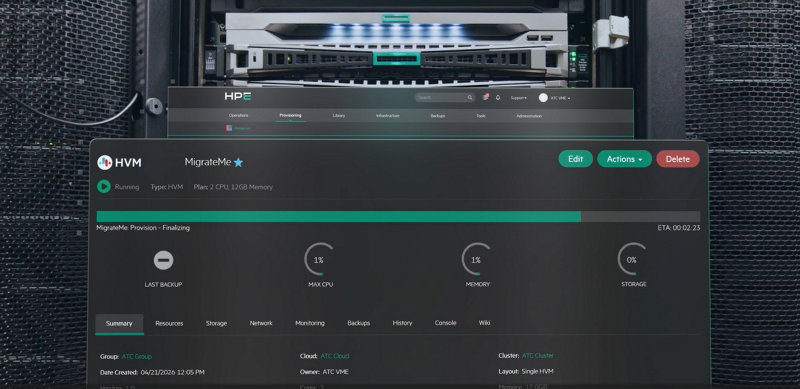Open the clipboard icon with red badge
The height and width of the screenshot is (389, 800).
pos(485,97)
